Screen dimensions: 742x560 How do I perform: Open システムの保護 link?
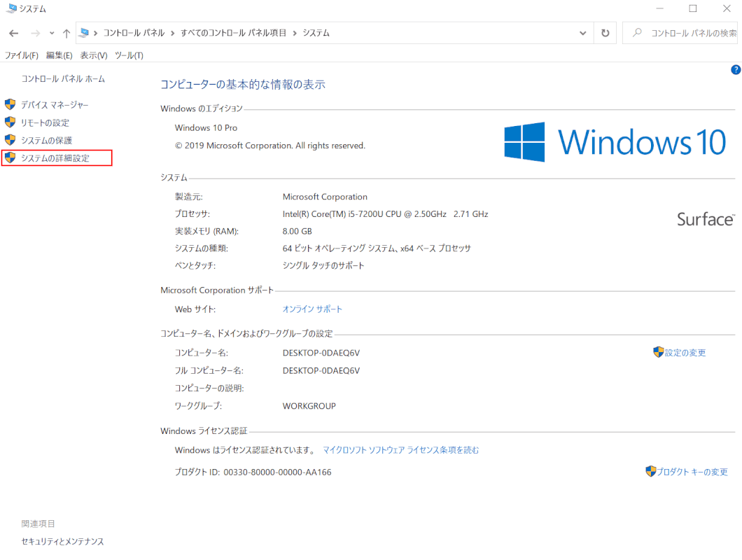point(46,141)
